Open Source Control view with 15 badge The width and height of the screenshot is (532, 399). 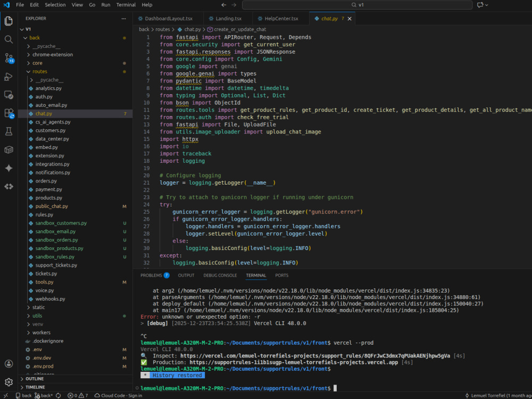click(x=9, y=58)
